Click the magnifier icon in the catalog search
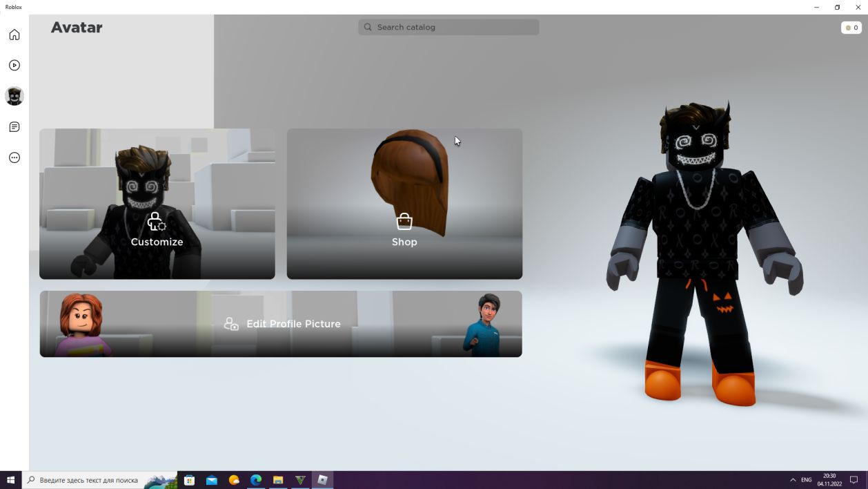The width and height of the screenshot is (868, 489). [368, 27]
